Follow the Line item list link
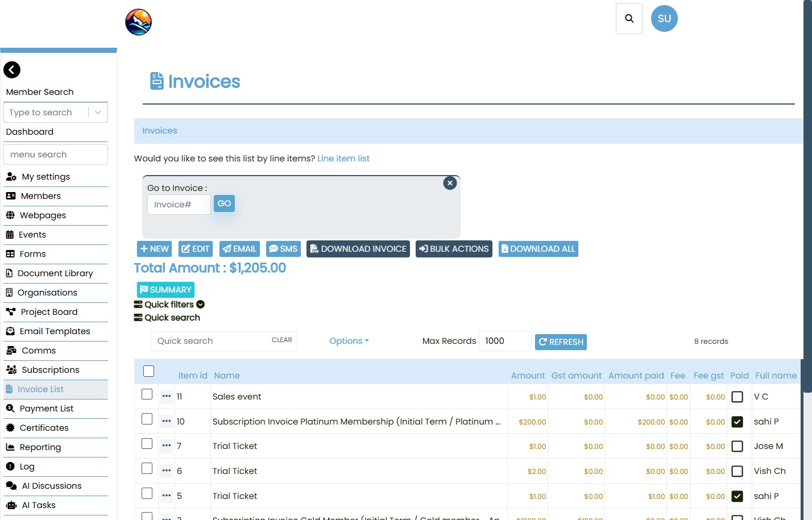The height and width of the screenshot is (520, 812). coord(343,159)
